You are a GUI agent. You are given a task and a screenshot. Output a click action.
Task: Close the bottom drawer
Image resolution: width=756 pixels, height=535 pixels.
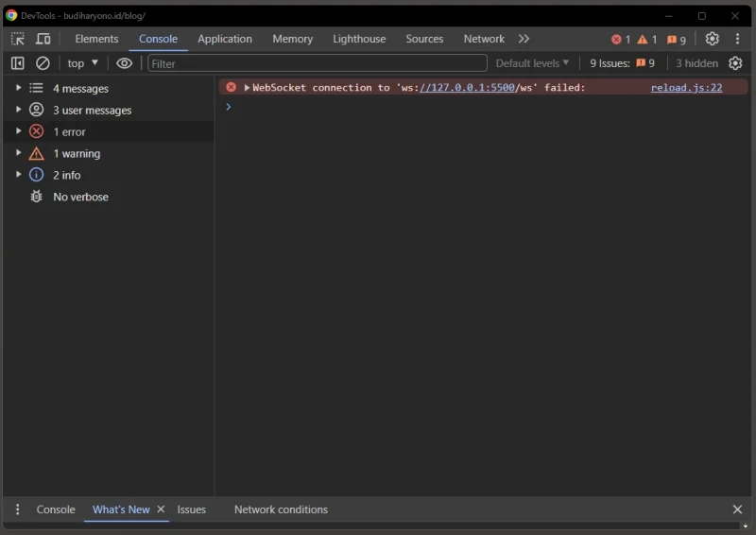click(x=737, y=509)
